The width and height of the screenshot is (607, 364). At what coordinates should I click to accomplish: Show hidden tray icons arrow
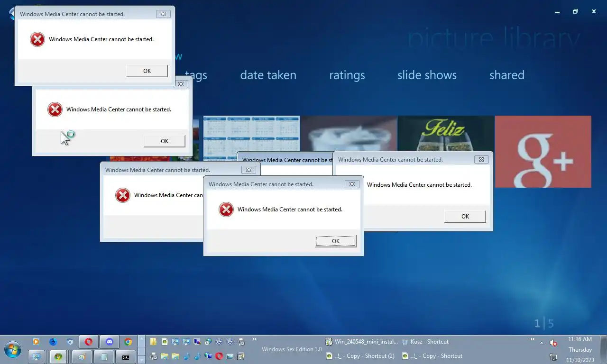(542, 343)
